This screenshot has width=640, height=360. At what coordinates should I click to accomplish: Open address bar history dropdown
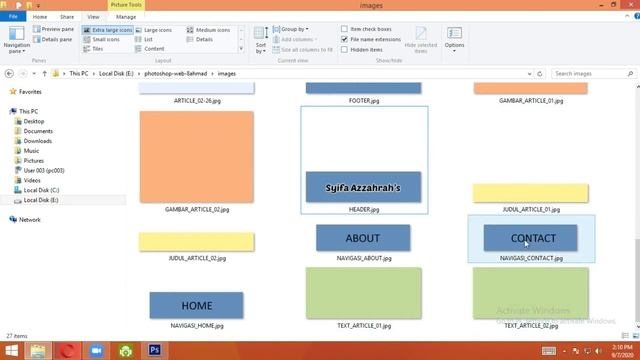click(529, 74)
